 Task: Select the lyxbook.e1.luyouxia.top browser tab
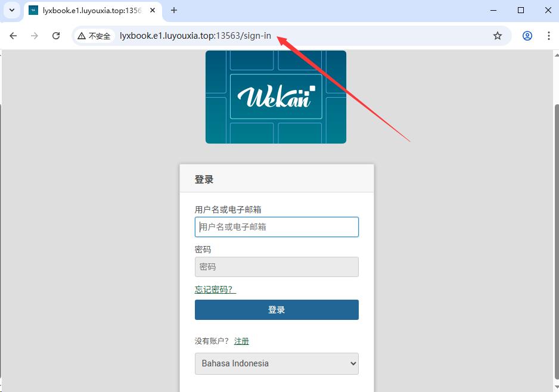coord(93,11)
